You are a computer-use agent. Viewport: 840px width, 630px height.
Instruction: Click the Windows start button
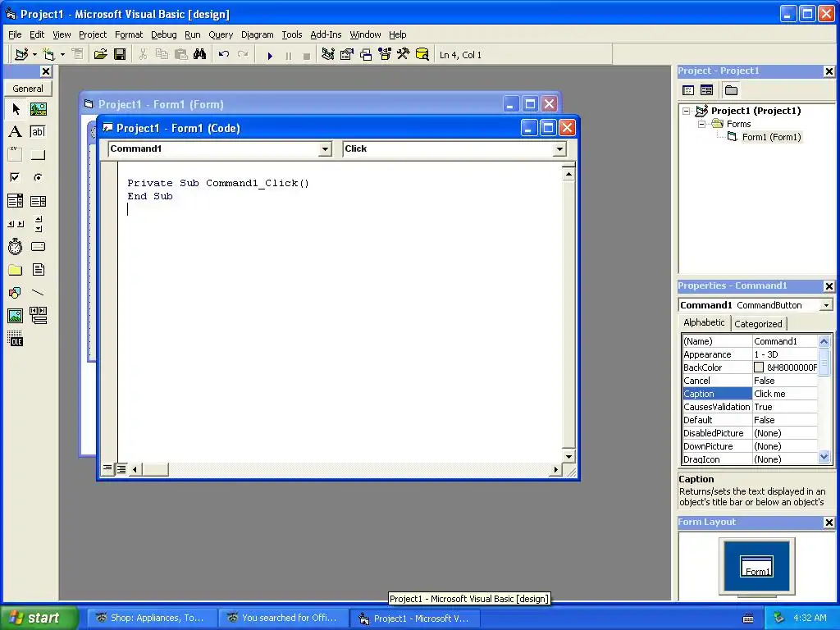[x=39, y=618]
